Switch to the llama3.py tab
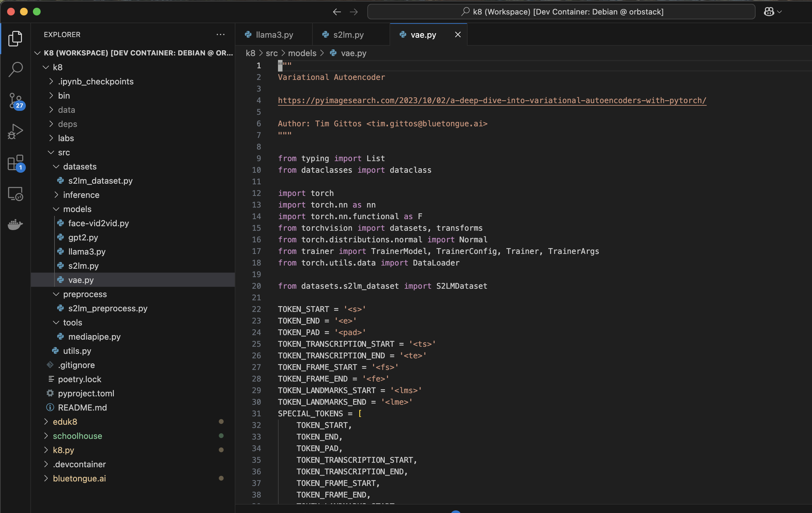 point(274,34)
